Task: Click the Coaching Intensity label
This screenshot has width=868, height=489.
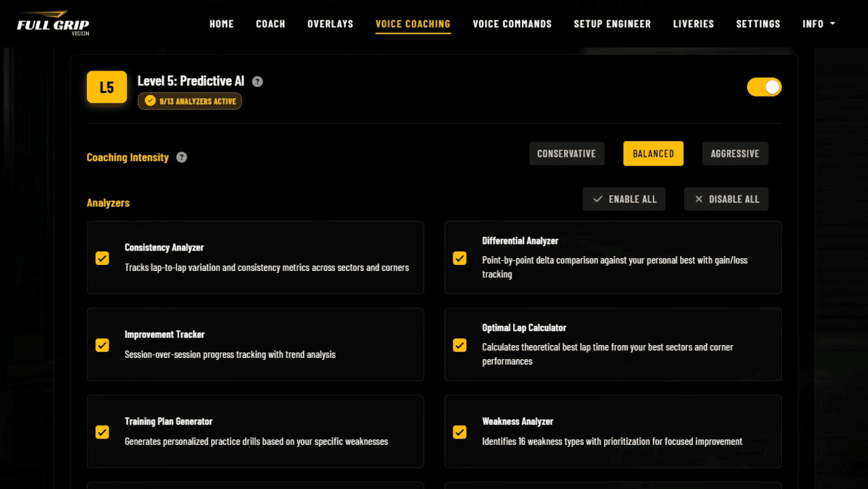Action: 128,158
